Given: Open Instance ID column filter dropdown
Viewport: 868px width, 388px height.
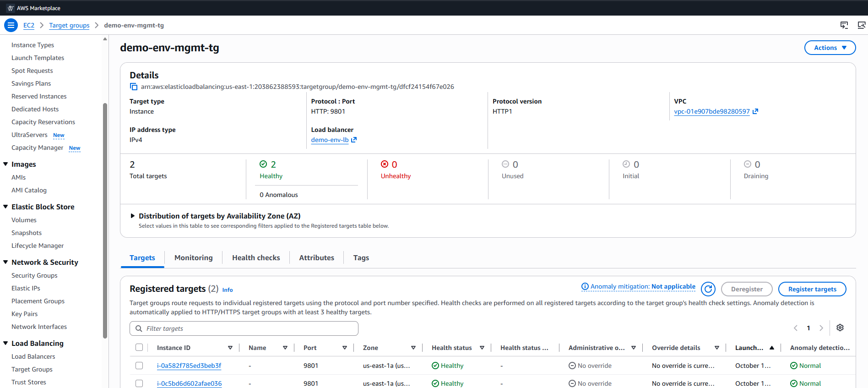Looking at the screenshot, I should pyautogui.click(x=230, y=348).
